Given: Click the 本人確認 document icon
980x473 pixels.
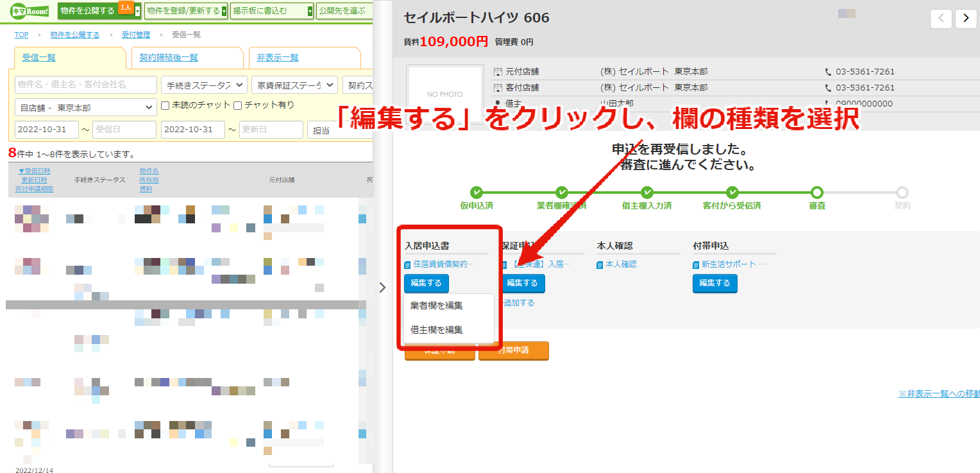Looking at the screenshot, I should (x=600, y=264).
